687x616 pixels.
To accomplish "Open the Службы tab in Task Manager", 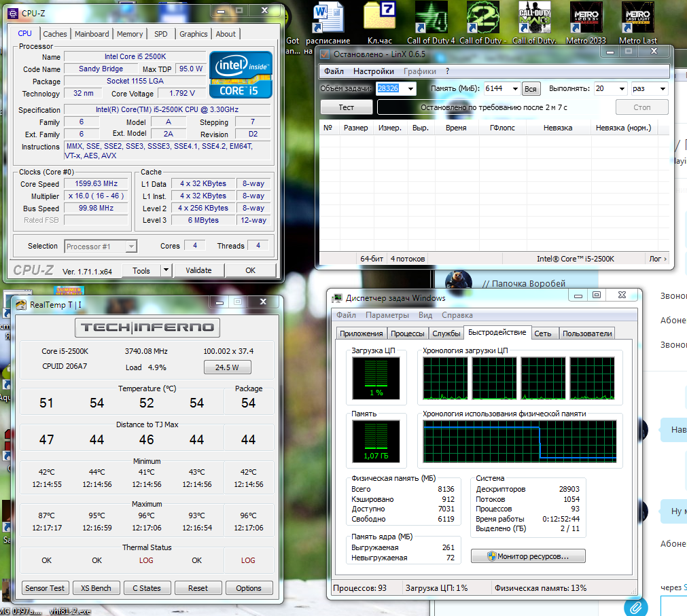I will [x=446, y=333].
